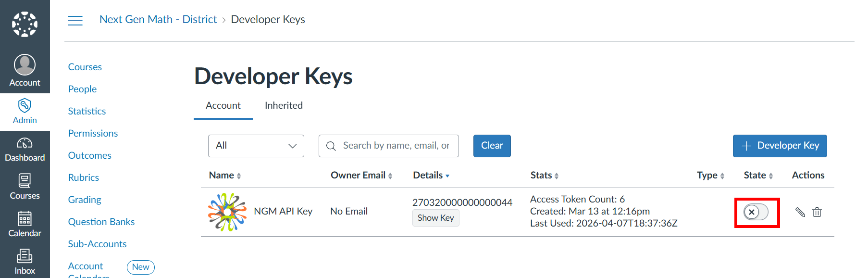Open the Inbox icon in sidebar

pos(25,256)
